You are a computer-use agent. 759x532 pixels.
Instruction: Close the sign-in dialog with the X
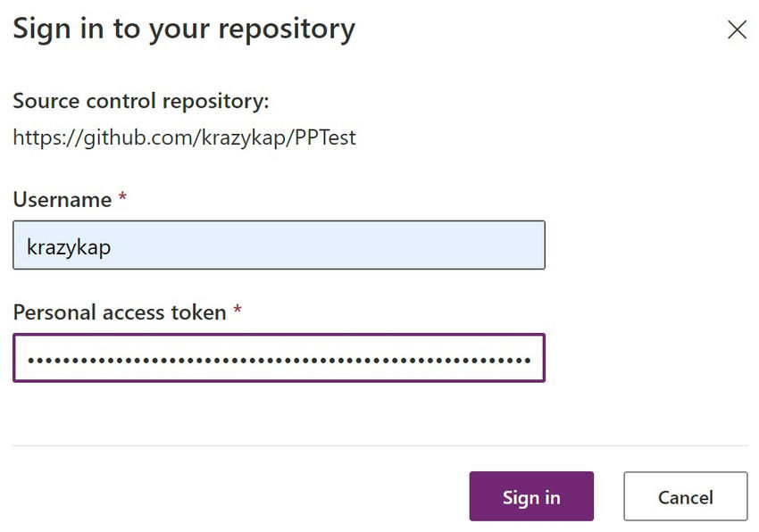(736, 29)
